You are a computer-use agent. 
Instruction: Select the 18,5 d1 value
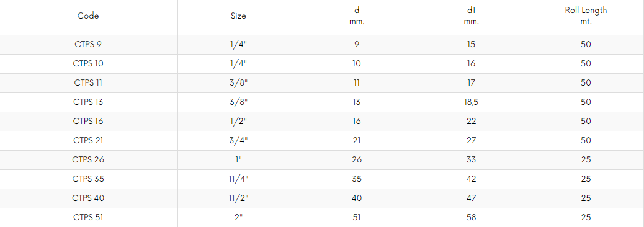[471, 102]
